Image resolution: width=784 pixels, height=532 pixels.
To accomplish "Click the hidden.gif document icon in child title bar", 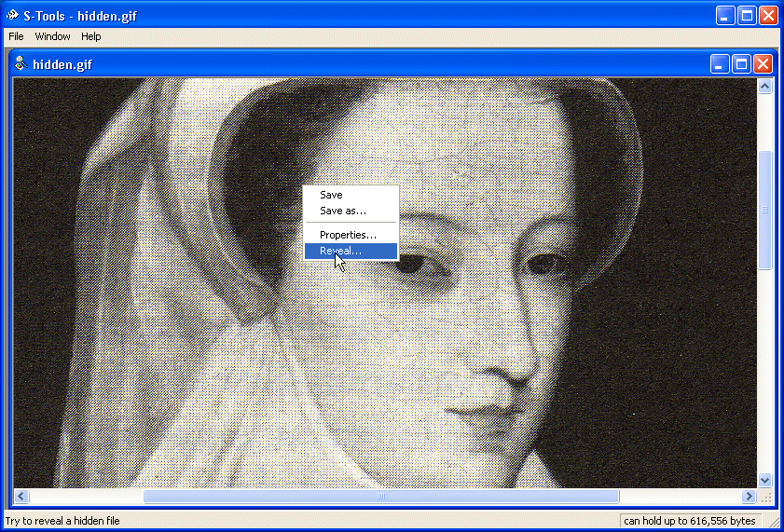I will 20,63.
